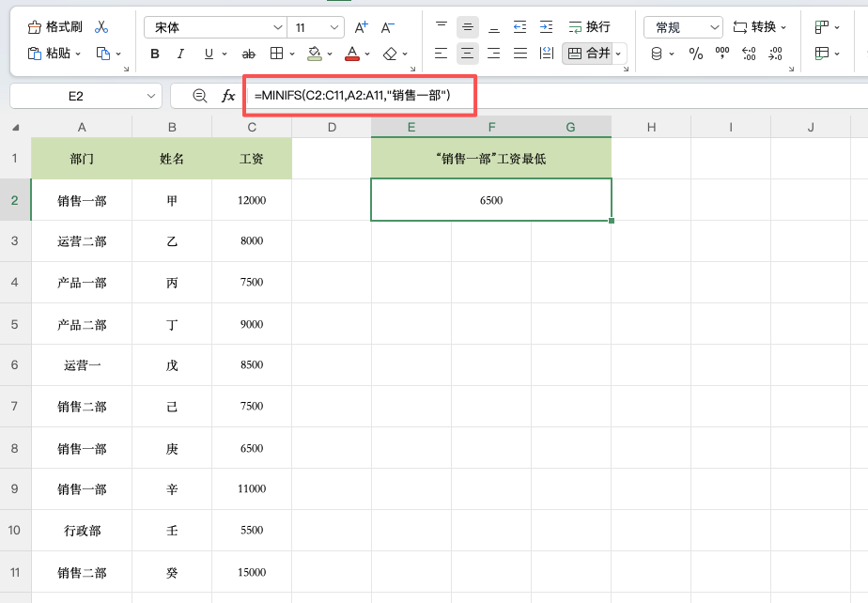Click the cell borders icon

point(276,54)
